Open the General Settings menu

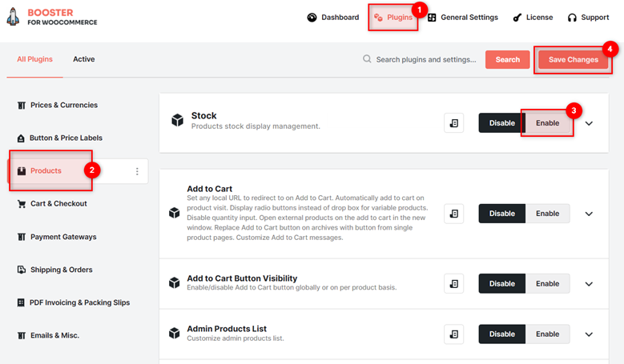(463, 18)
